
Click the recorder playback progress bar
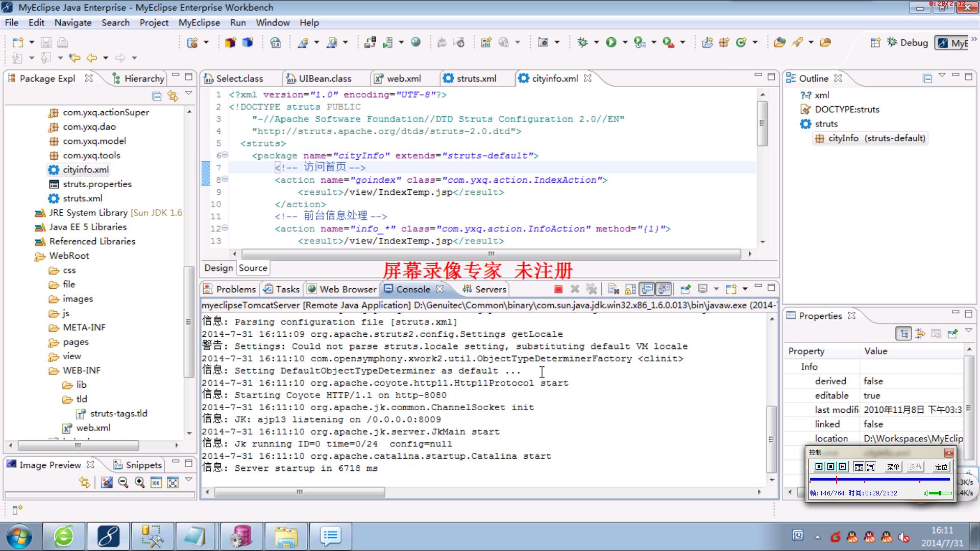879,480
